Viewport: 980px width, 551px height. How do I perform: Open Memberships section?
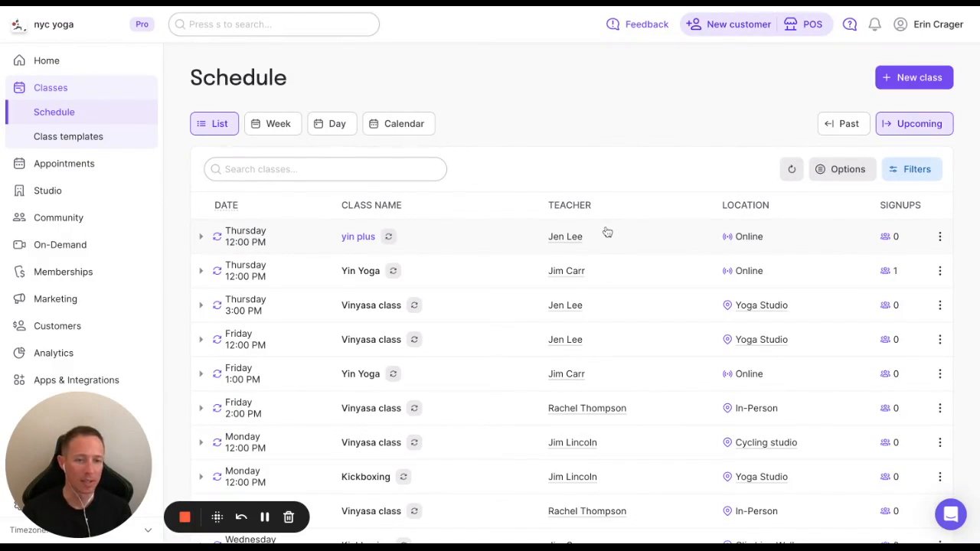[x=63, y=272]
